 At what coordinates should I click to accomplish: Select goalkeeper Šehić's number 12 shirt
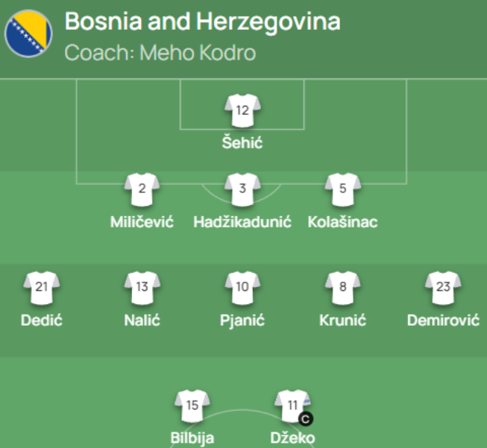point(242,111)
